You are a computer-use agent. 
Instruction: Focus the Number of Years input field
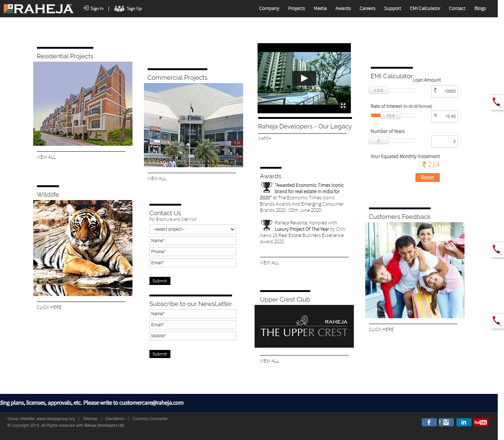pos(445,141)
